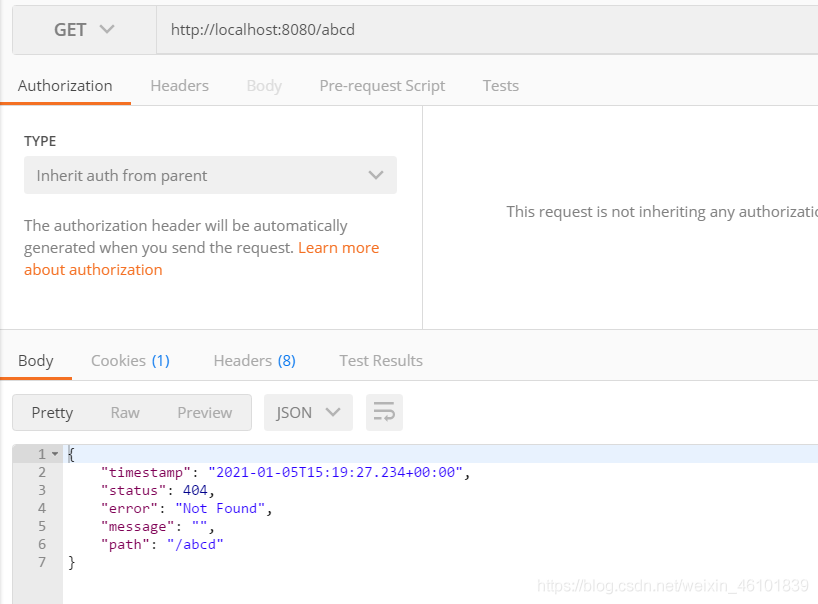View the response Headers (8) tab
Image resolution: width=818 pixels, height=604 pixels.
(254, 360)
